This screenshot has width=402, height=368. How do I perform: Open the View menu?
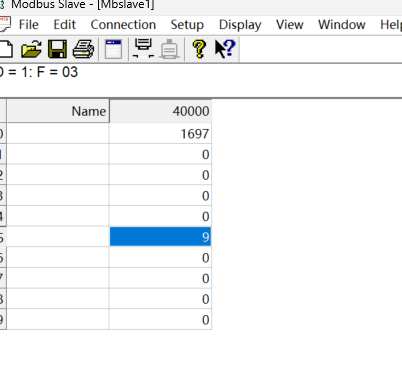click(290, 25)
